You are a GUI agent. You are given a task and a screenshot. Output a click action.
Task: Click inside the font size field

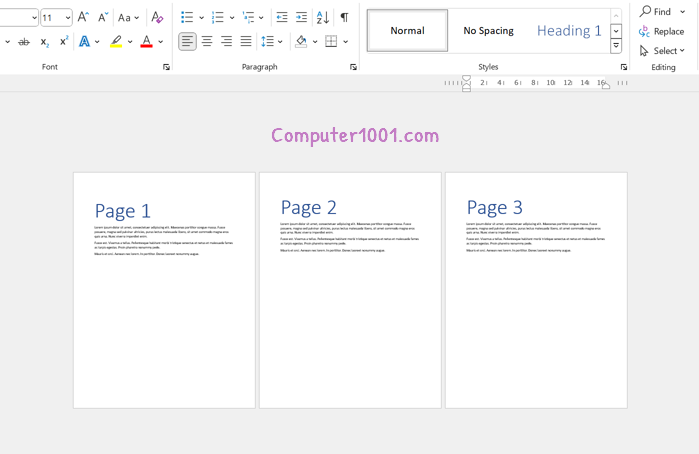pyautogui.click(x=52, y=18)
